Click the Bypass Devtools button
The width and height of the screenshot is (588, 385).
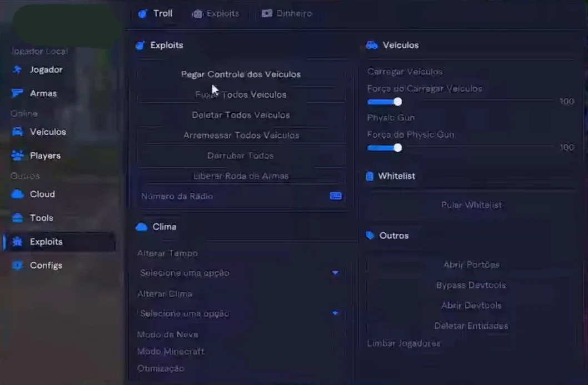click(471, 285)
